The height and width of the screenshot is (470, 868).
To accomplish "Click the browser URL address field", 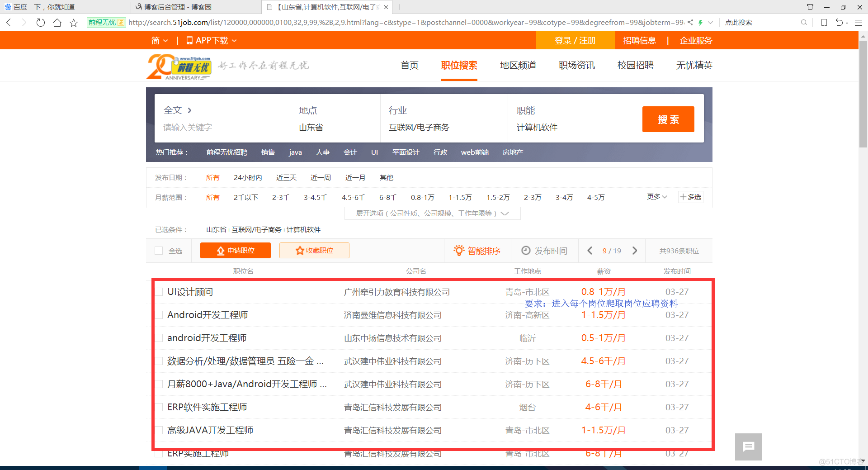I will [406, 22].
